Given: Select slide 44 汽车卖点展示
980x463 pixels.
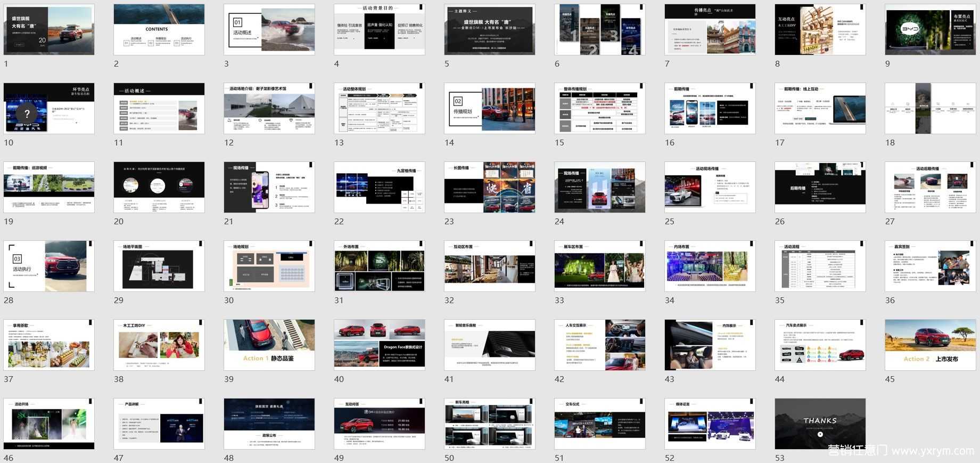Looking at the screenshot, I should [820, 345].
